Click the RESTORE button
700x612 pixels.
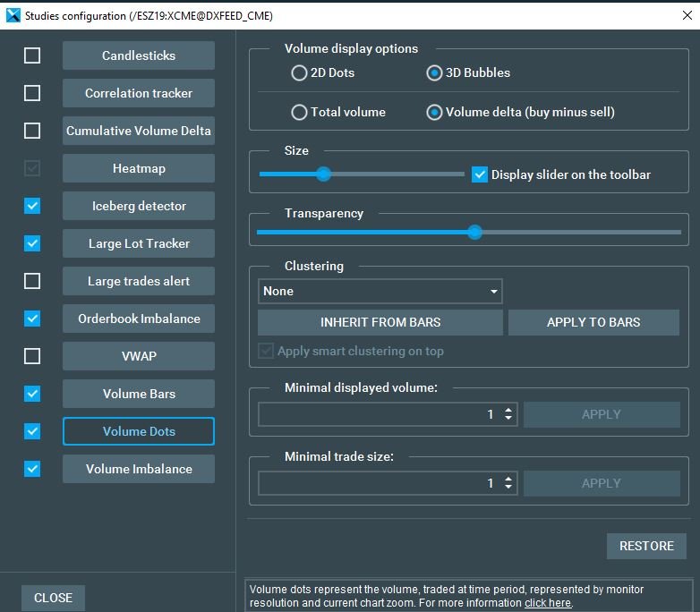(x=646, y=546)
